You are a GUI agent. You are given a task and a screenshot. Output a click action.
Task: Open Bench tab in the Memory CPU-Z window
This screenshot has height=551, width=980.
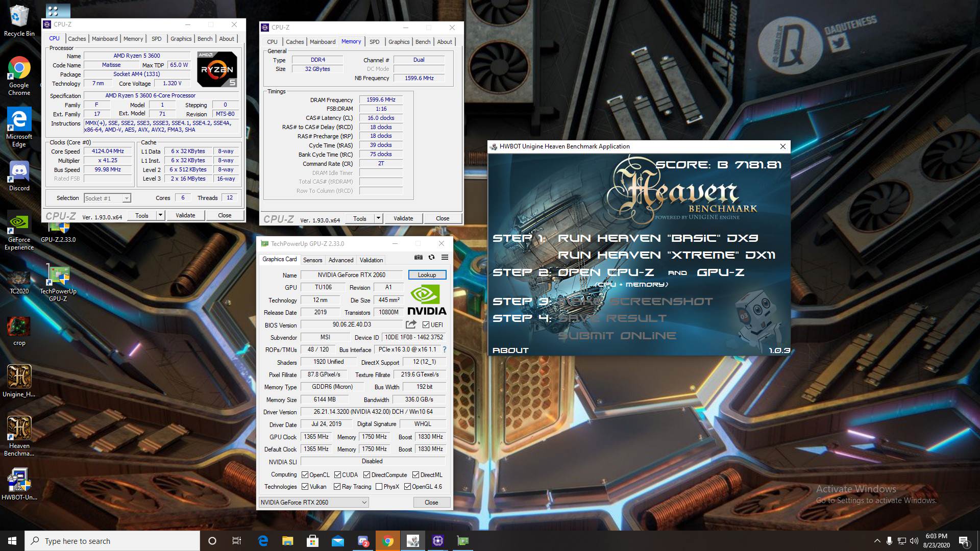tap(423, 42)
